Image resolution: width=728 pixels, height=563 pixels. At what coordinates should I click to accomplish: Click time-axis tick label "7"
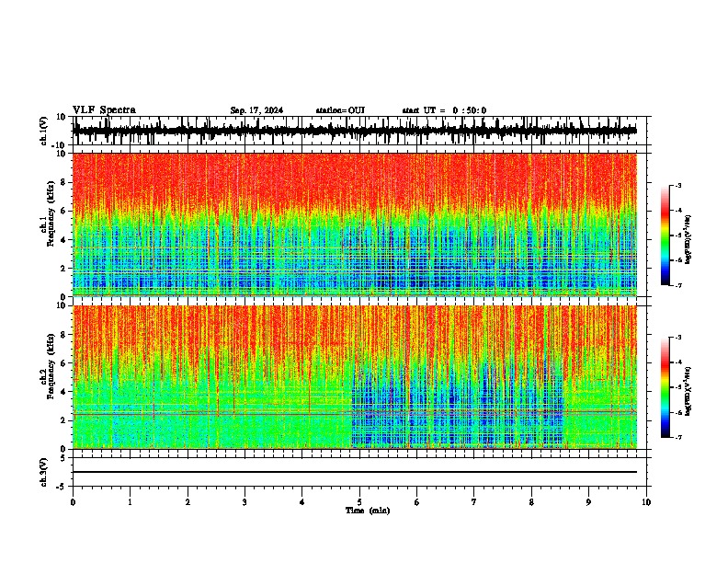click(474, 502)
